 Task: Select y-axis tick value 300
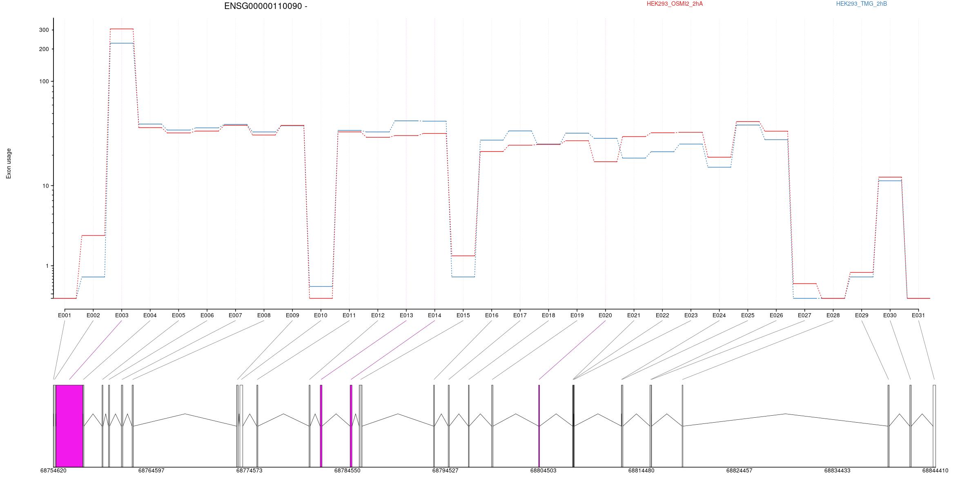(44, 30)
